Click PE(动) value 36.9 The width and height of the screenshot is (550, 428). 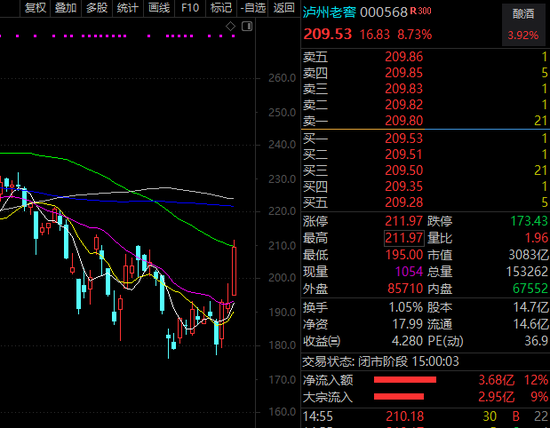click(536, 341)
